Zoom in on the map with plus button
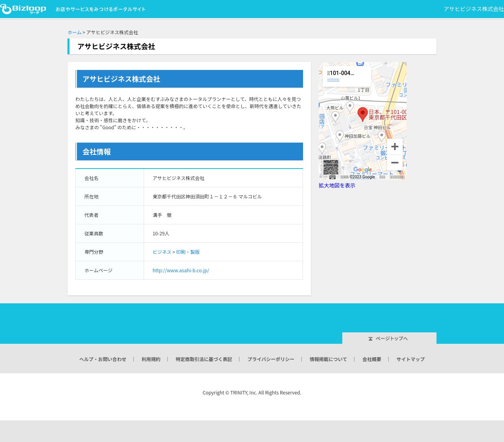Screen dimensions: 504x442 [394, 147]
